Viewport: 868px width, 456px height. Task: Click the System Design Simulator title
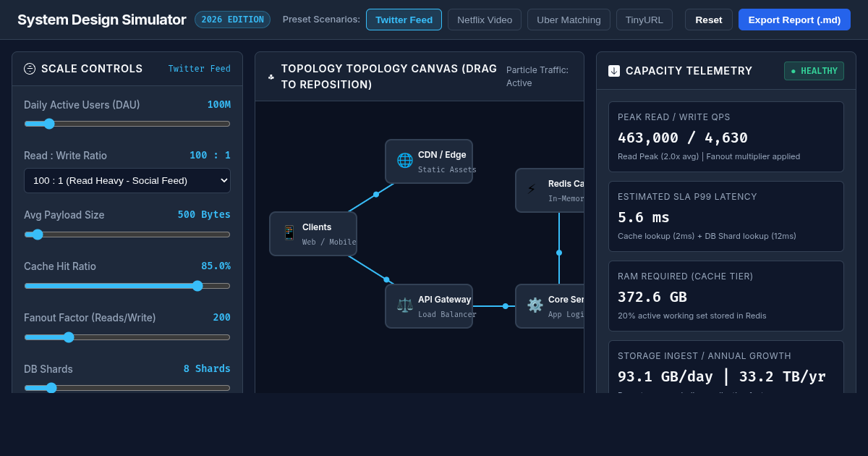pyautogui.click(x=101, y=20)
